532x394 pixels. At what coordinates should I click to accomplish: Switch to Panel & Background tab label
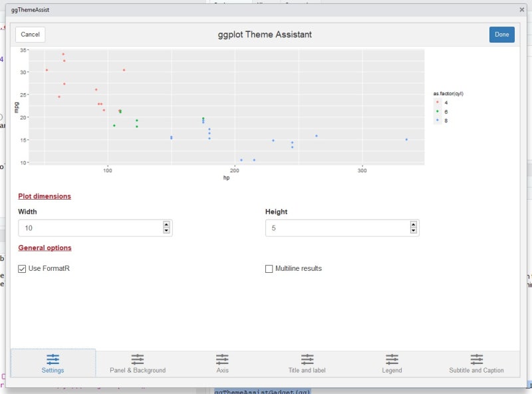pos(138,370)
